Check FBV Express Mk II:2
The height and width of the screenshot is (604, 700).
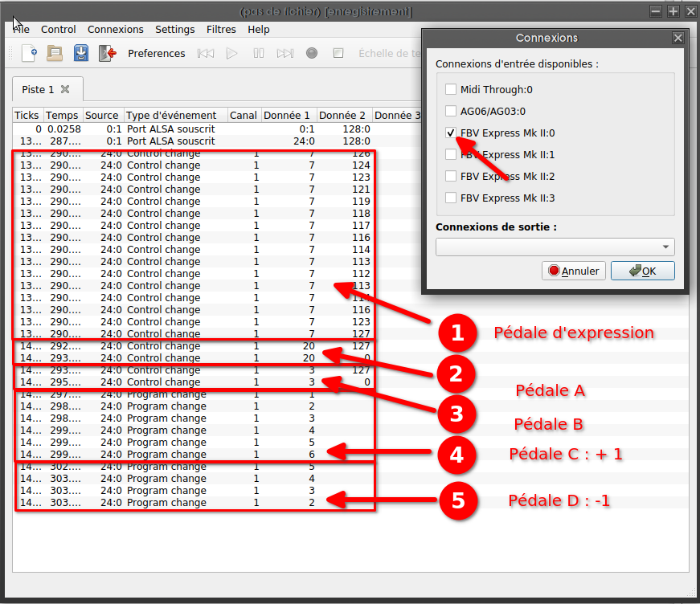pyautogui.click(x=451, y=176)
